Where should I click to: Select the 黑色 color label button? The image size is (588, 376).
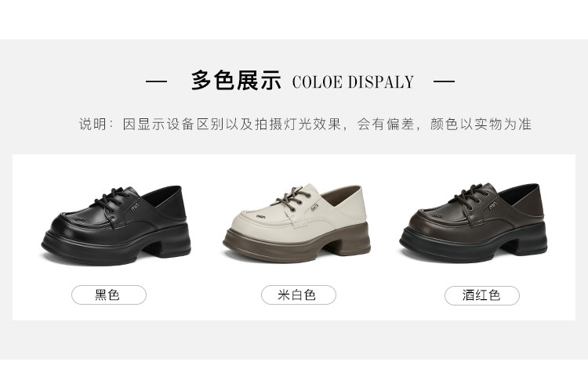pos(109,295)
